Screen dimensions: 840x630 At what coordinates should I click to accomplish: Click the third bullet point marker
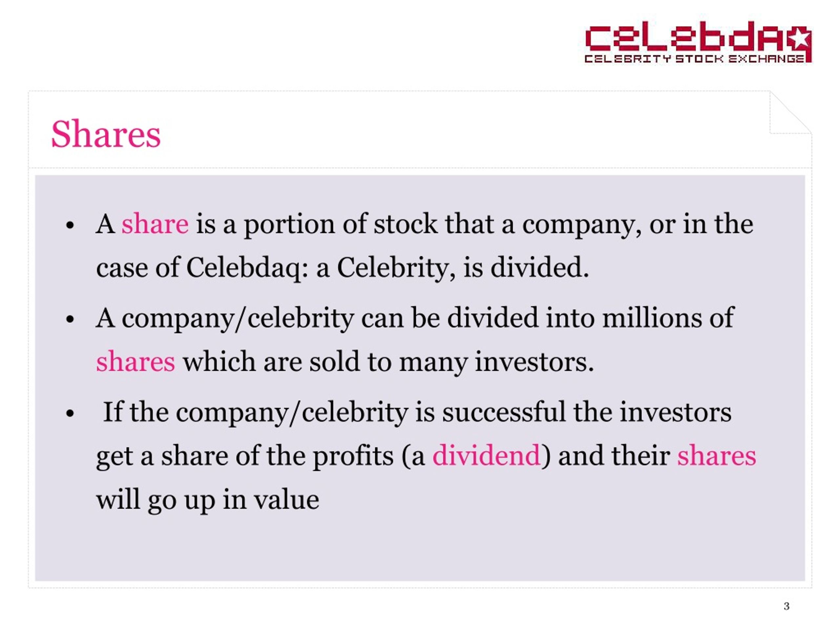(69, 413)
